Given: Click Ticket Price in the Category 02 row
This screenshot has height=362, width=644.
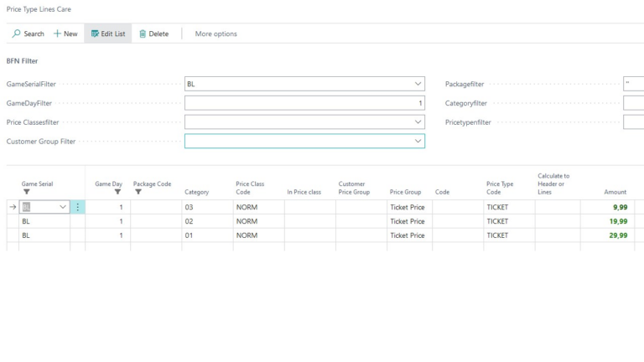Looking at the screenshot, I should (x=408, y=221).
